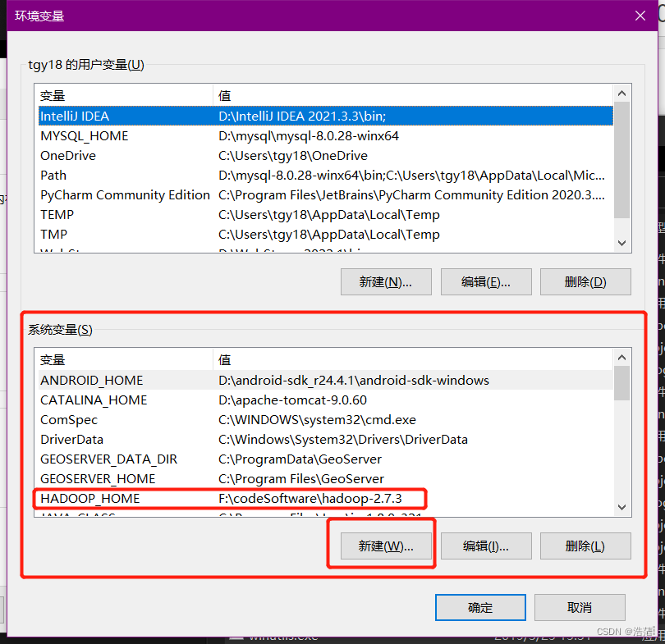665x644 pixels.
Task: Close the 环境变量 dialog
Action: pyautogui.click(x=640, y=16)
